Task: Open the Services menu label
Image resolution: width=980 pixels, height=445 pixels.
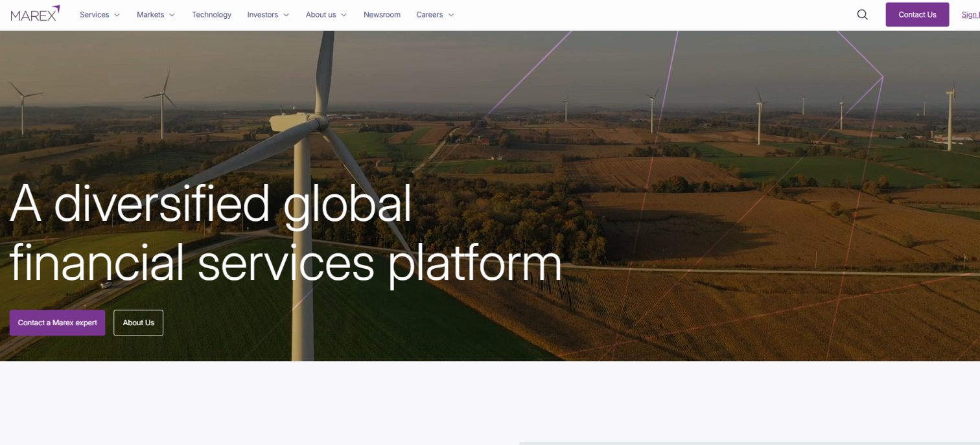Action: pos(95,15)
